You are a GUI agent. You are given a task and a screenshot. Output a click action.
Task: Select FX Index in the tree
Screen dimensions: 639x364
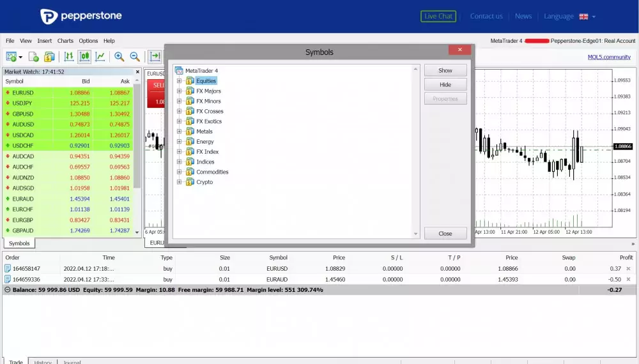(x=208, y=151)
